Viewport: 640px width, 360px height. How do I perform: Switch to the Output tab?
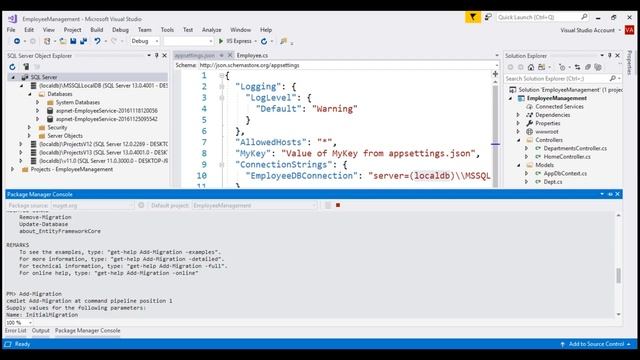(x=40, y=331)
